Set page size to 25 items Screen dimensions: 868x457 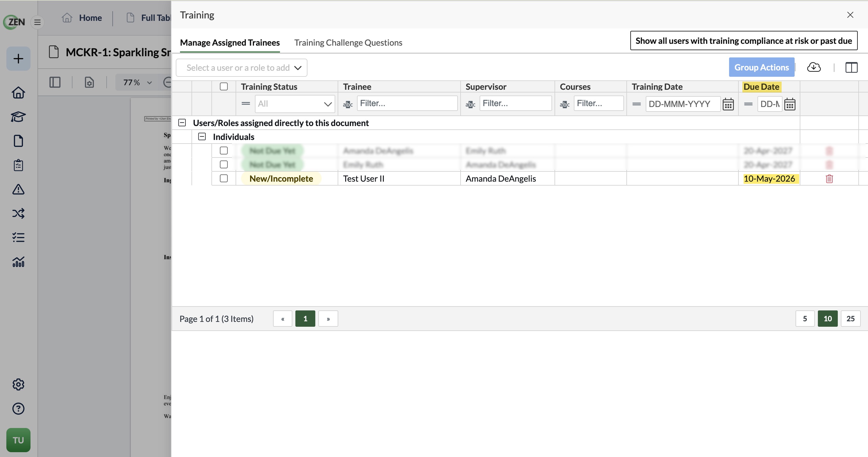(x=850, y=319)
